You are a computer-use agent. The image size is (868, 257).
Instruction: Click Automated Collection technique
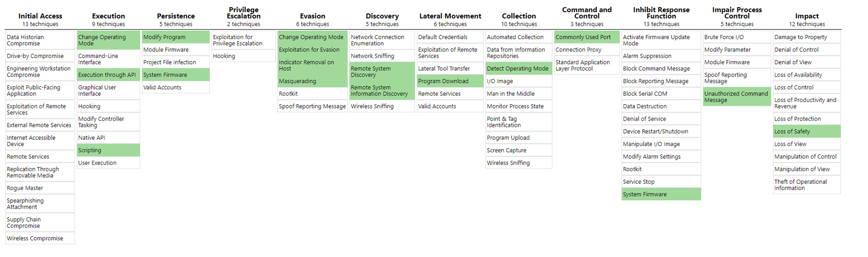tap(519, 37)
